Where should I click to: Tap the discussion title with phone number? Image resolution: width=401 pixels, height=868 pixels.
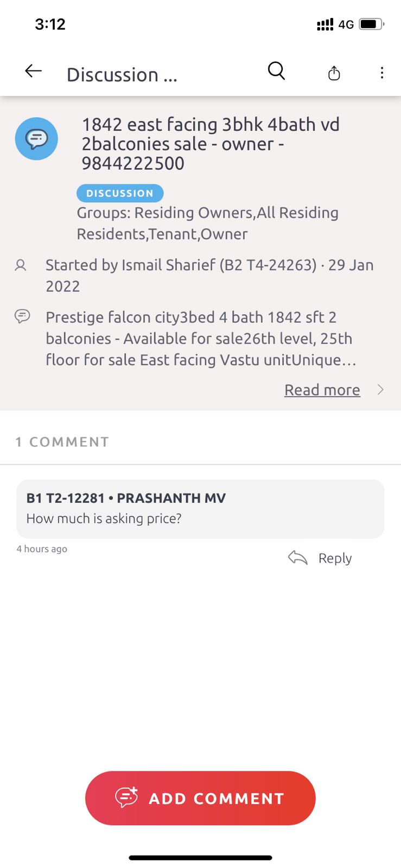pos(210,144)
